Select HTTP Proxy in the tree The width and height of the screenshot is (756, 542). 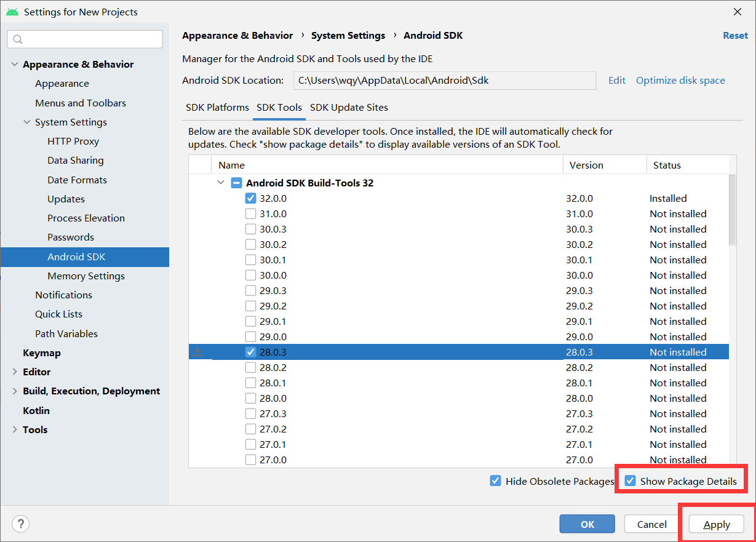(73, 141)
